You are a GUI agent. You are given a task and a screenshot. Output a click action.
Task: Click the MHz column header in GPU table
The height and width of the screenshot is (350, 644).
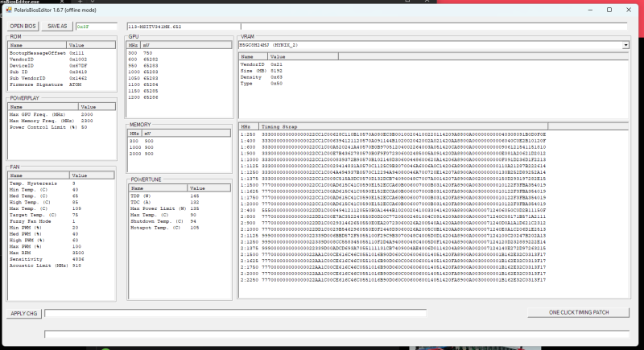pyautogui.click(x=134, y=45)
